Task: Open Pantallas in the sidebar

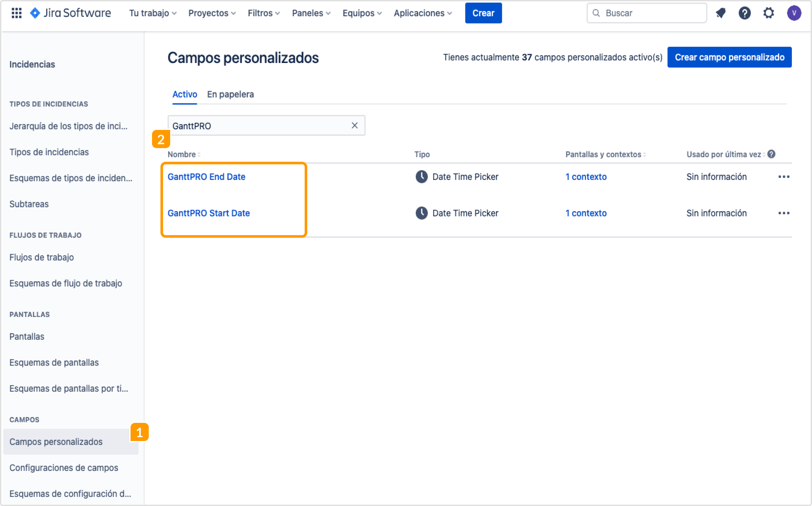Action: point(27,337)
